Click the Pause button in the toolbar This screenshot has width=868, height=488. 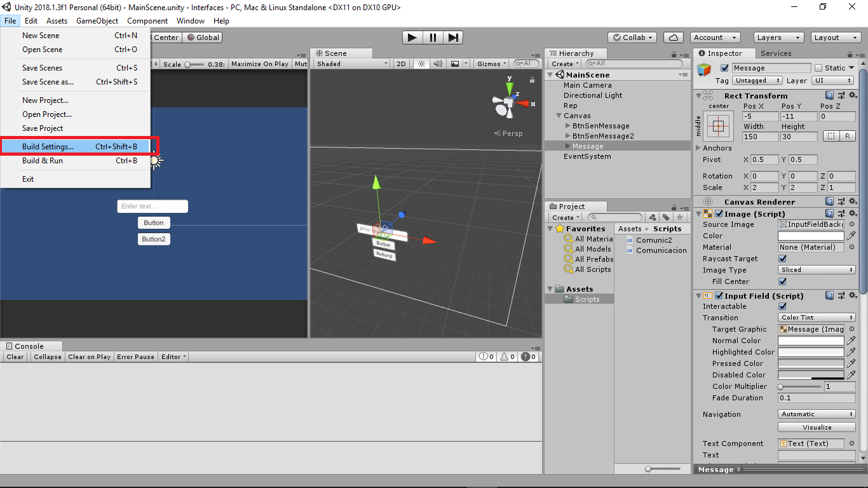coord(433,37)
